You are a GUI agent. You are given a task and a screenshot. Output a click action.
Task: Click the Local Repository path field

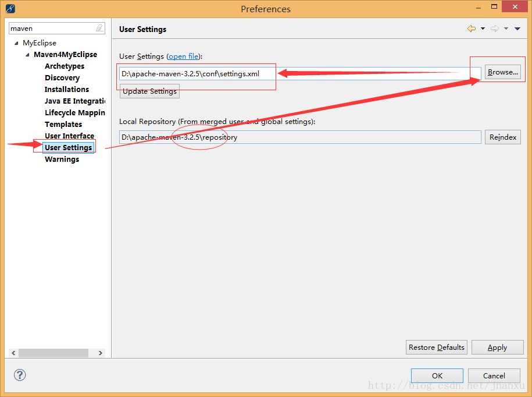[x=300, y=137]
